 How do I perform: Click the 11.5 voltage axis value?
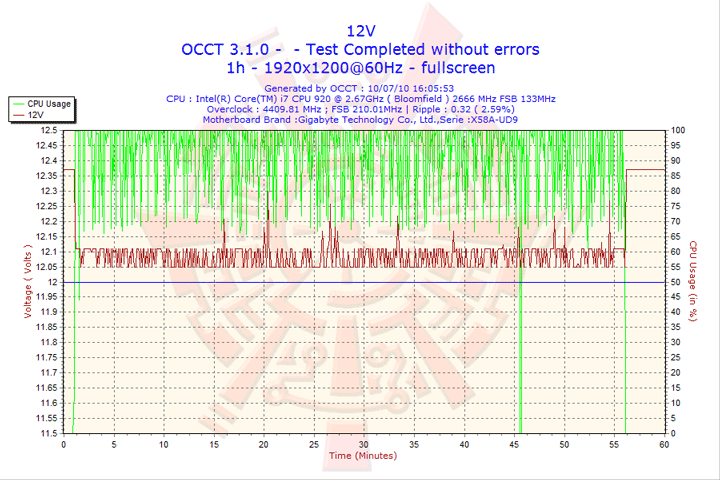coord(49,433)
